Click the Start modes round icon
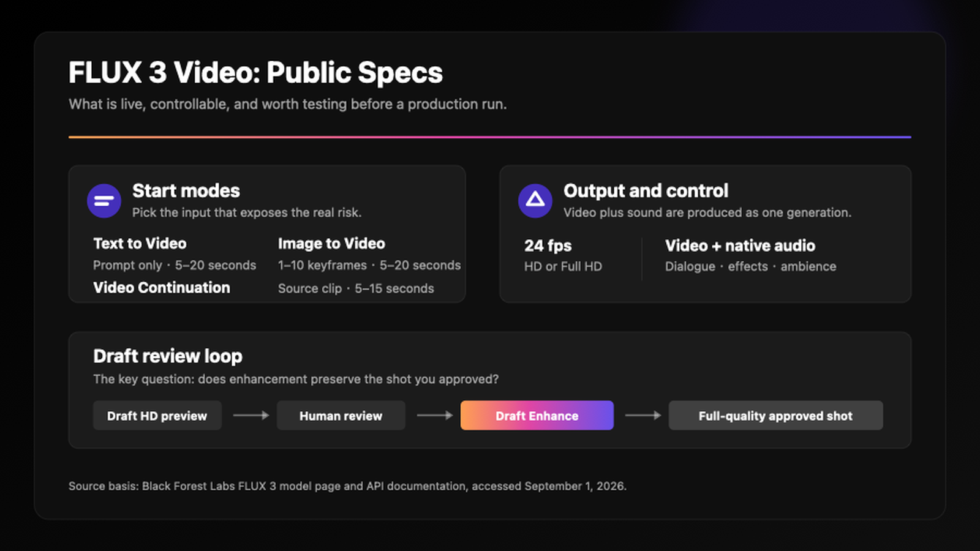Screen dimensions: 980x551 click(x=104, y=201)
